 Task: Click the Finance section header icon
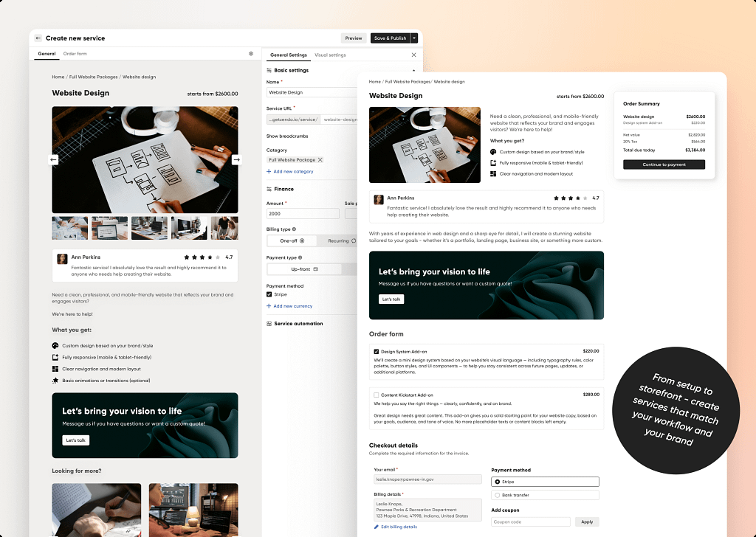[x=269, y=190]
